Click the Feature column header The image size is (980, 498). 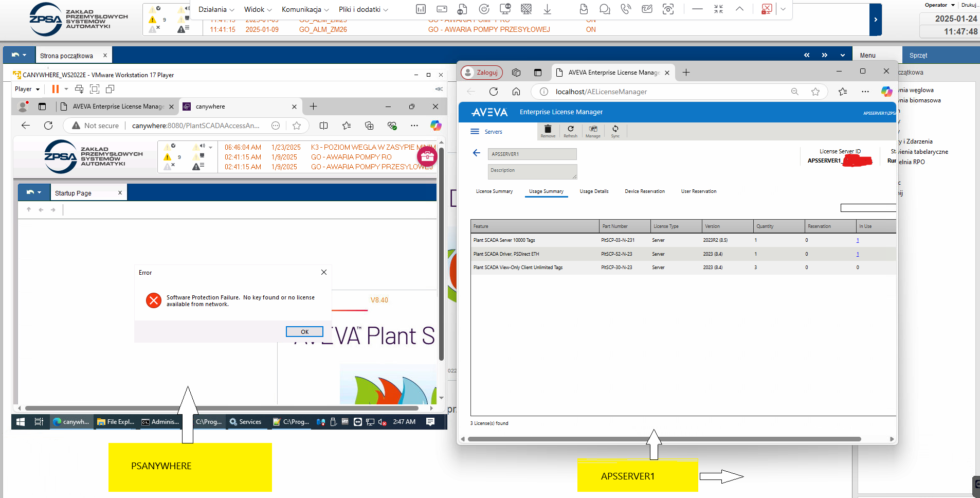click(x=535, y=226)
